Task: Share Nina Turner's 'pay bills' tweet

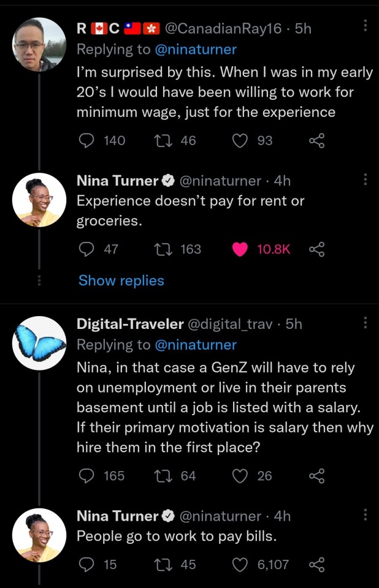Action: coord(316,564)
